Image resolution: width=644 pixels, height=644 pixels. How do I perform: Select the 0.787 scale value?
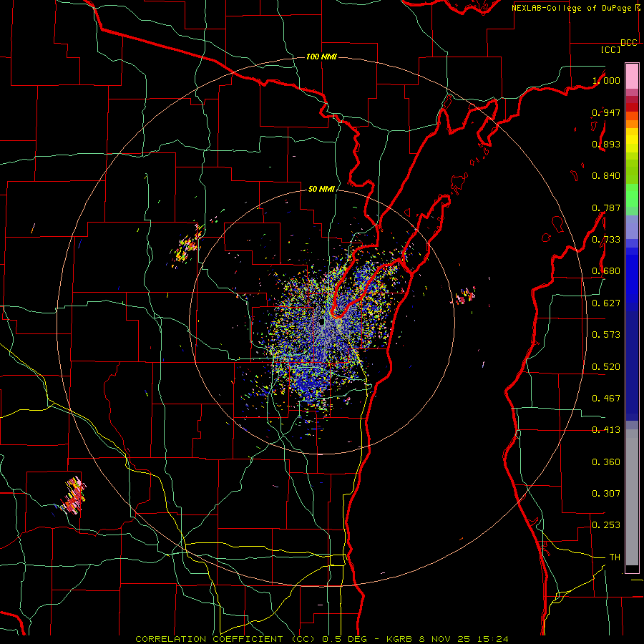point(606,208)
